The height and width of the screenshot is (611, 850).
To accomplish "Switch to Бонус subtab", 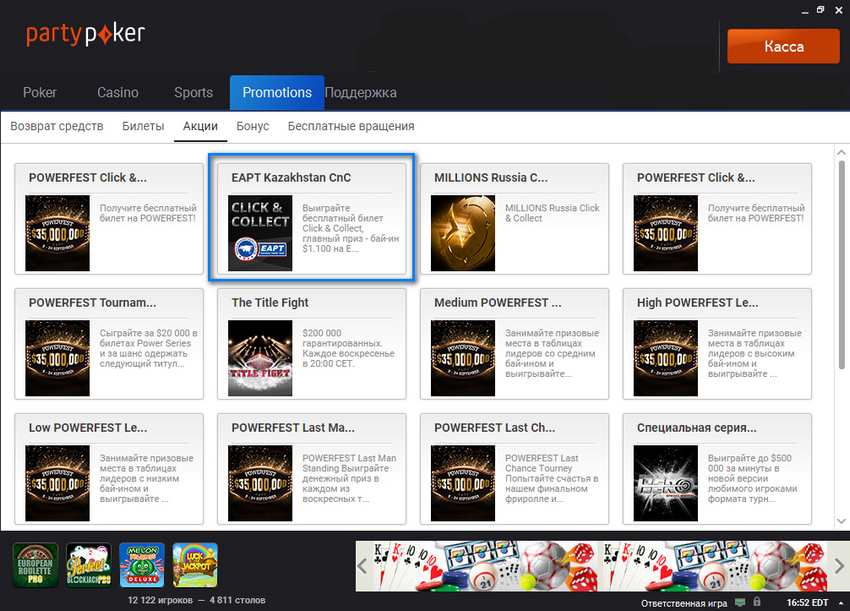I will point(253,126).
